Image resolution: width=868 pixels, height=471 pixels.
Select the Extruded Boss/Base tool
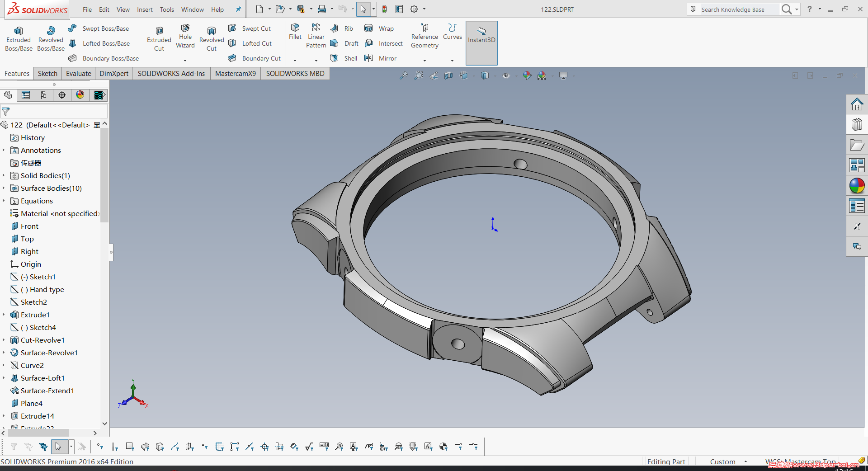tap(19, 38)
